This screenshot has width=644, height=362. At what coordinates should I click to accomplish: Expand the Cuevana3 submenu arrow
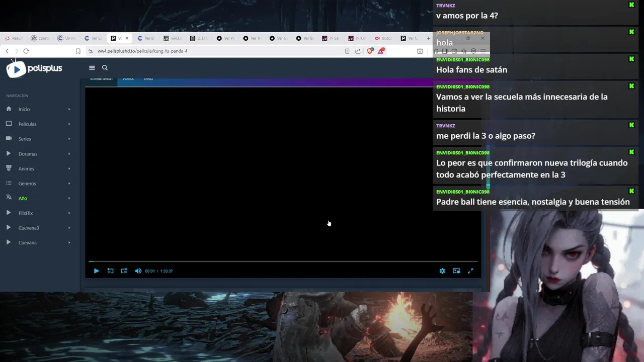click(69, 228)
